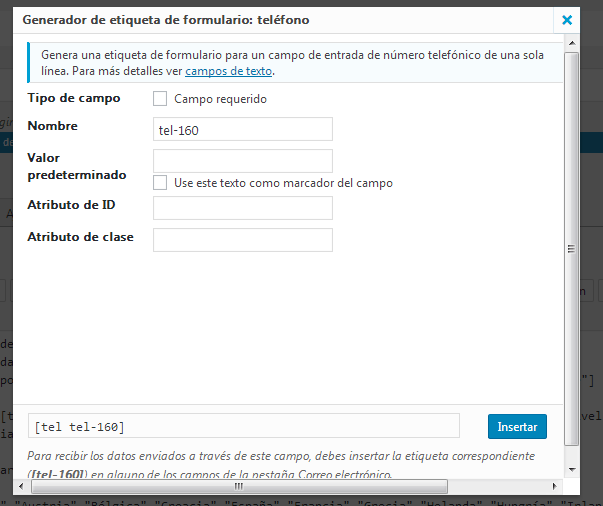The image size is (603, 506).
Task: Open the campos de texto link
Action: (x=228, y=71)
